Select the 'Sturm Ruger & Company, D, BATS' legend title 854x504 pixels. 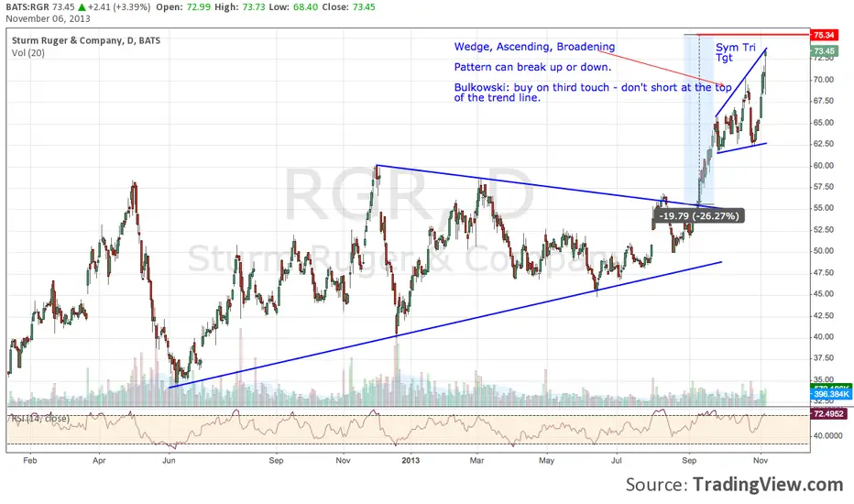[86, 40]
